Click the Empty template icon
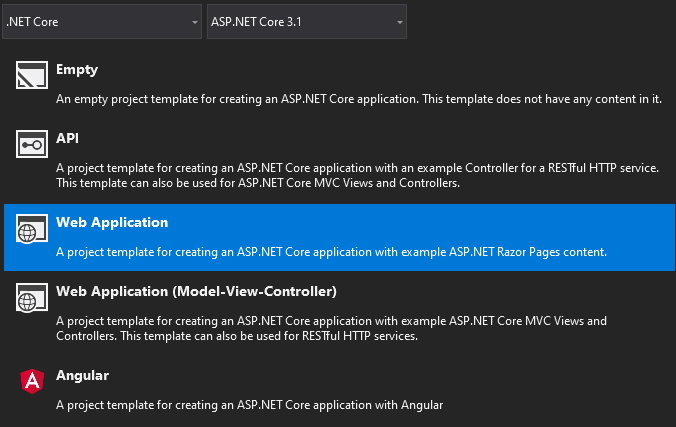 click(x=32, y=75)
